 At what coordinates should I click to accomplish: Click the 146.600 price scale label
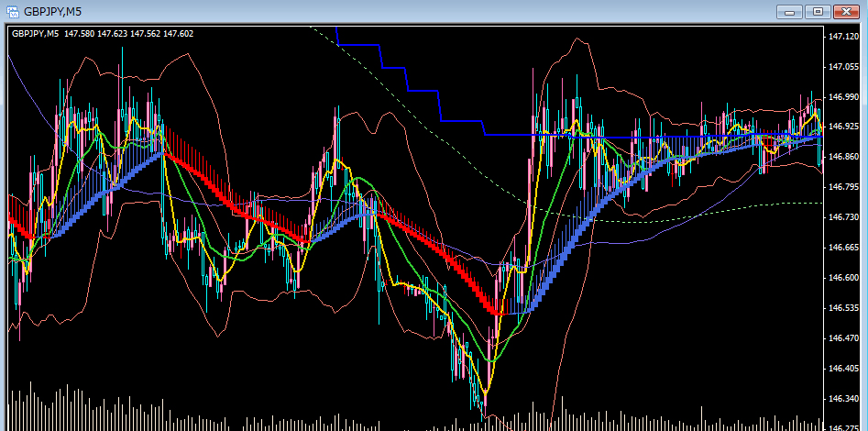pos(843,278)
